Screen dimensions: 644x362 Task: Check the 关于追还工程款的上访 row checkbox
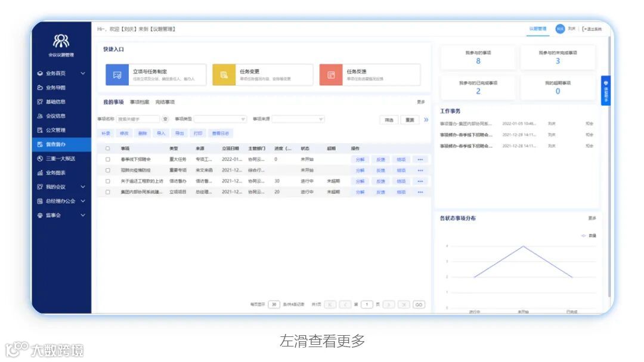pyautogui.click(x=107, y=181)
